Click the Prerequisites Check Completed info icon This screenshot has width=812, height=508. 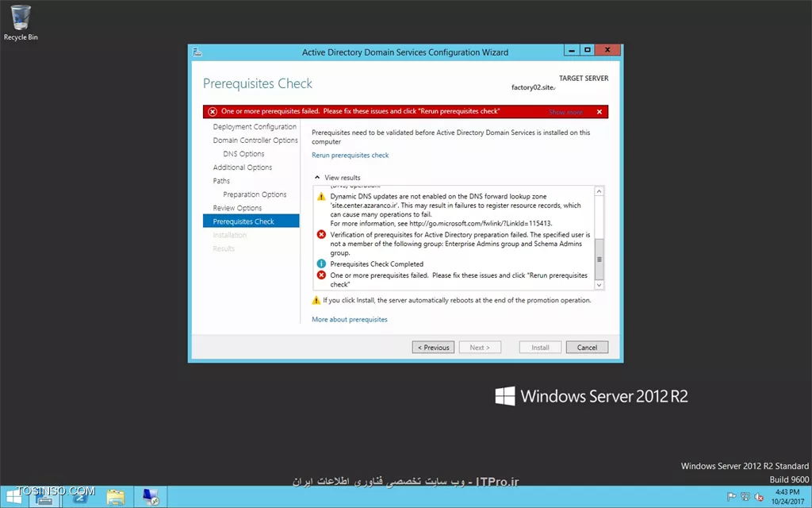point(321,264)
